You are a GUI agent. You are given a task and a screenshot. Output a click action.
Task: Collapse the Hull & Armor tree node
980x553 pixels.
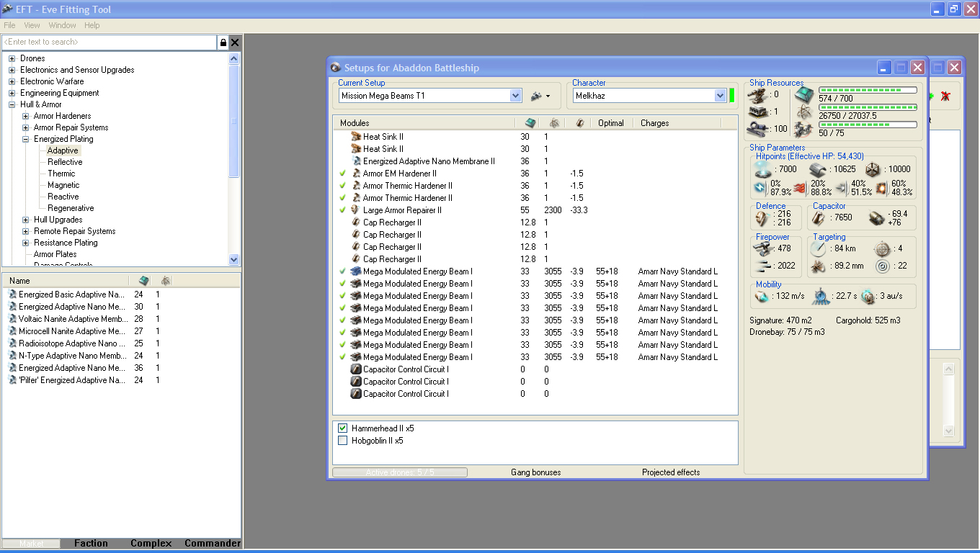pyautogui.click(x=12, y=104)
